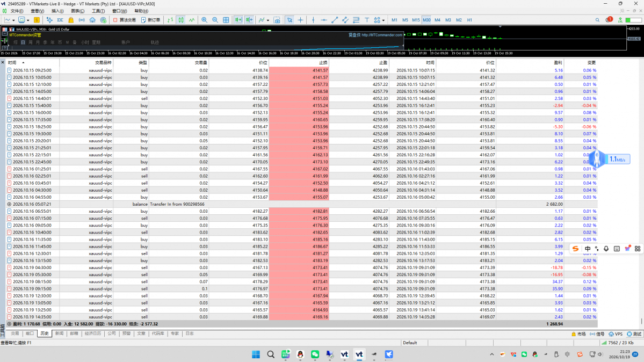Open the chart type dropdown arrow

[x=13, y=20]
